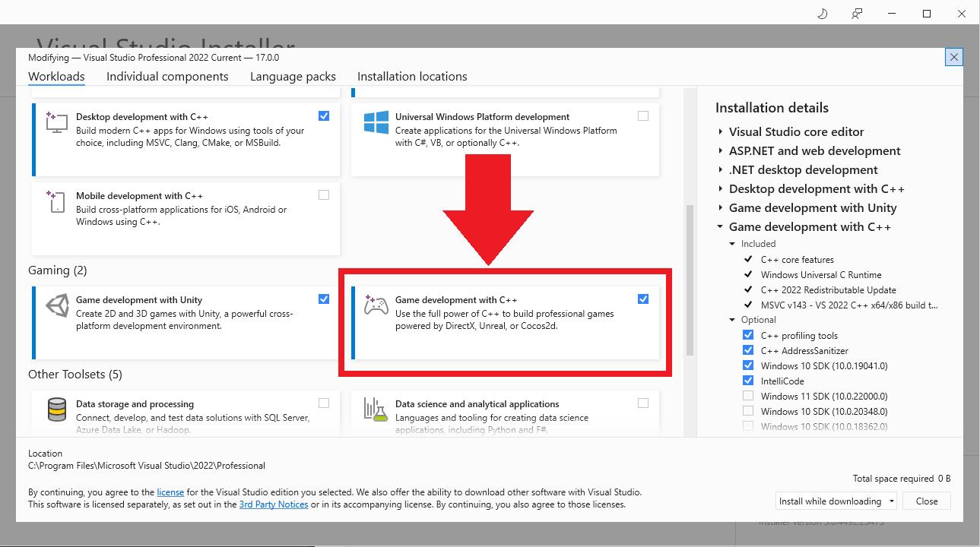The width and height of the screenshot is (980, 547).
Task: Click the Gaming (2) section heading
Action: [58, 270]
